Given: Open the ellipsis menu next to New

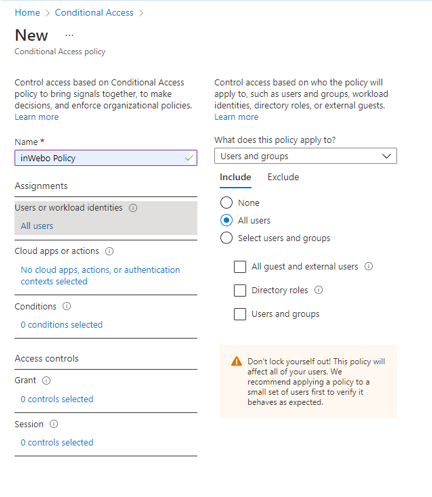Looking at the screenshot, I should pyautogui.click(x=69, y=35).
